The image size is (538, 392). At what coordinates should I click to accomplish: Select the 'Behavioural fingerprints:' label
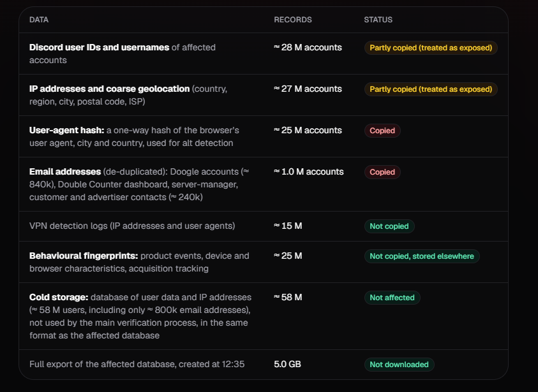tap(84, 256)
